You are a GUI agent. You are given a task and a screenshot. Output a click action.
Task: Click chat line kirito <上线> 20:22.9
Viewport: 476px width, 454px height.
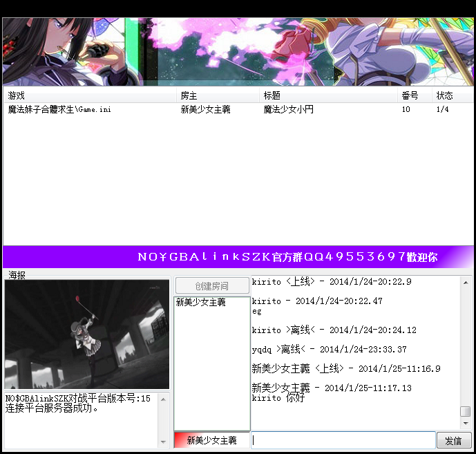coord(332,282)
